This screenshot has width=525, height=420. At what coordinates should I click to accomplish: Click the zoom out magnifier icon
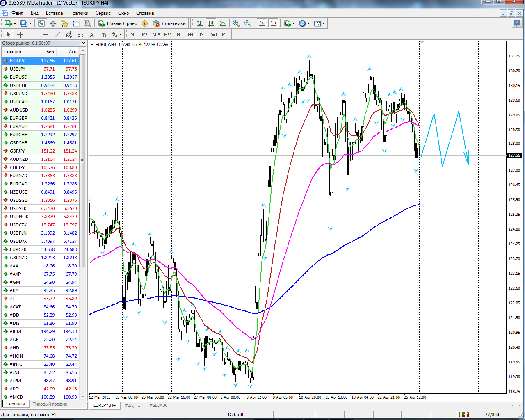point(247,23)
